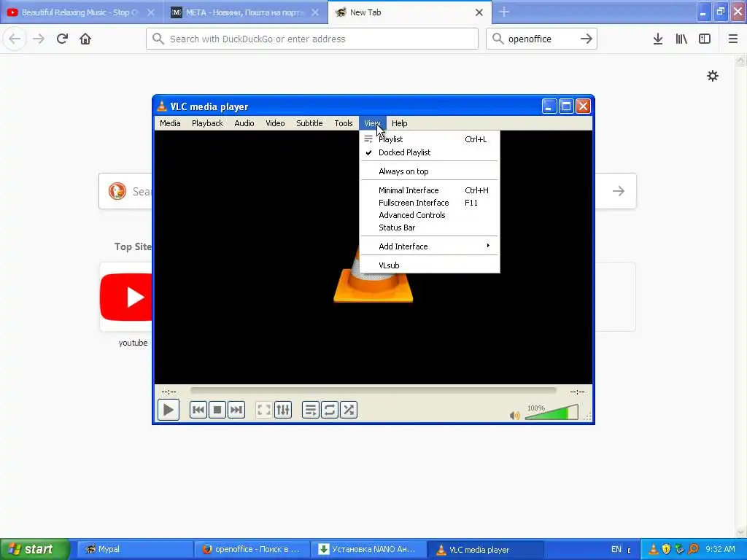The width and height of the screenshot is (747, 560).
Task: Toggle the browser sidebar icon
Action: click(x=705, y=39)
